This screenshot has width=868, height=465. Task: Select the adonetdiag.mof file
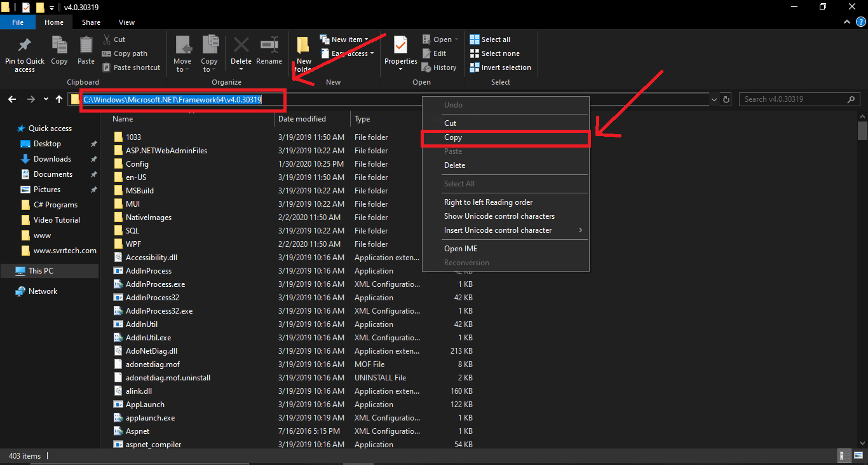tap(153, 364)
